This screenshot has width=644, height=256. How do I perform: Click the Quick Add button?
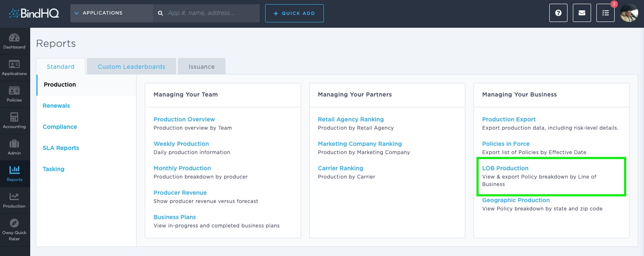tap(294, 13)
